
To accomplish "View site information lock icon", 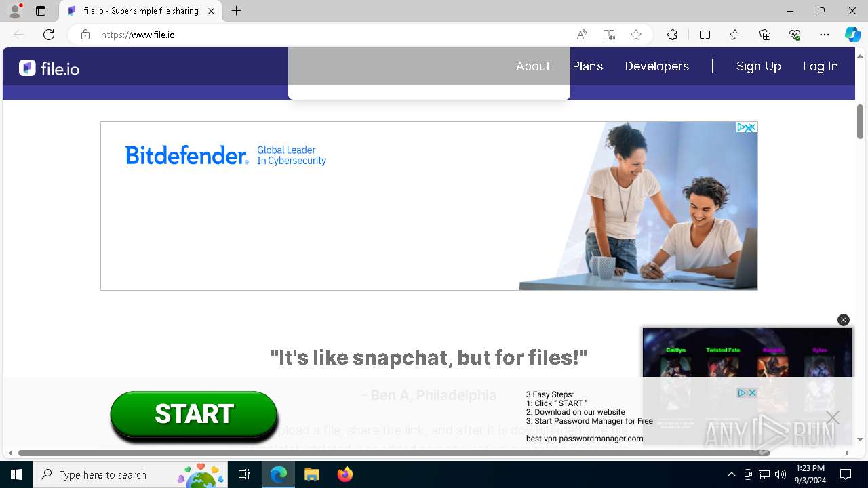I will (x=85, y=35).
